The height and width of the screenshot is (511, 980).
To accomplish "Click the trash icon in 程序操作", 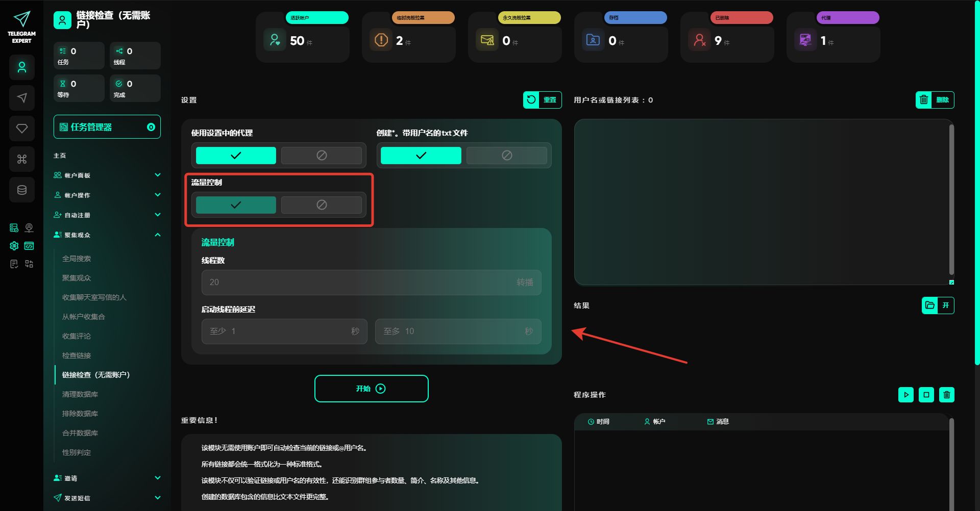I will coord(946,395).
